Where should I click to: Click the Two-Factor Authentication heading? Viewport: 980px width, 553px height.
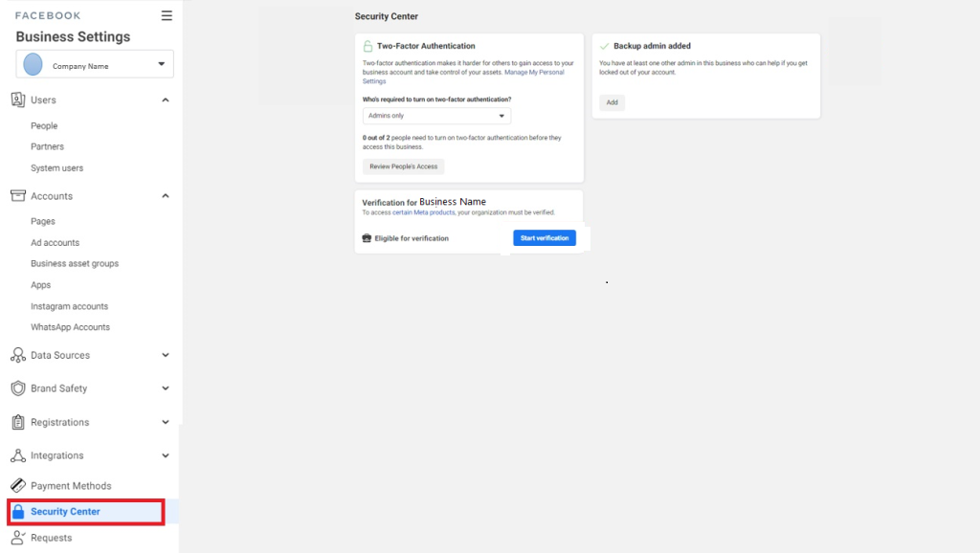426,46
